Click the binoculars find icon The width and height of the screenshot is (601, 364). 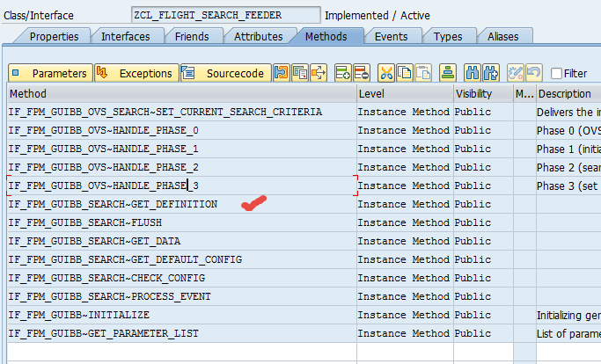[473, 73]
